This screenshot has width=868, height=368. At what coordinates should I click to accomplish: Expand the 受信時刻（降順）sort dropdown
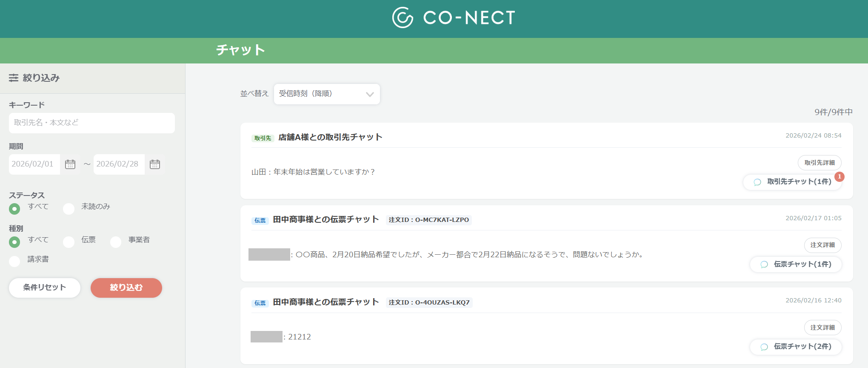click(327, 94)
